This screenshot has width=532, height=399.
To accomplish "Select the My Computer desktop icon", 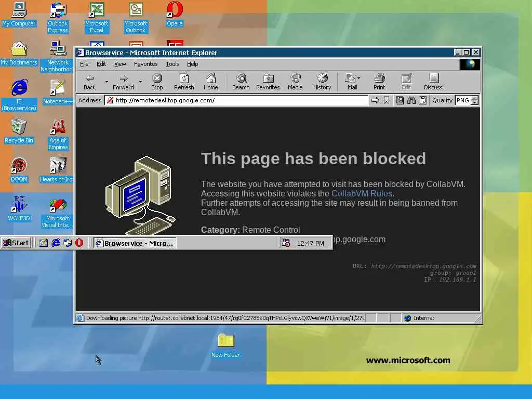I will click(x=19, y=14).
